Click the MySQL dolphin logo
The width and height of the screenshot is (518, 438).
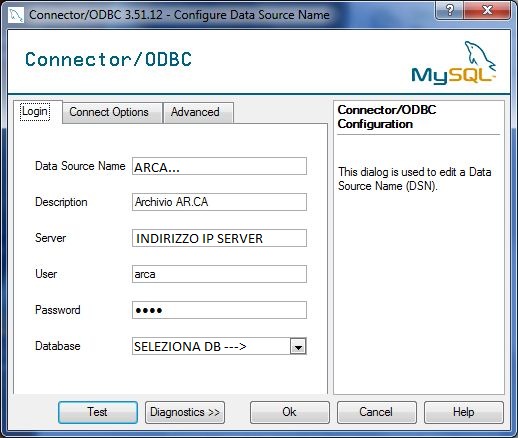pos(453,63)
